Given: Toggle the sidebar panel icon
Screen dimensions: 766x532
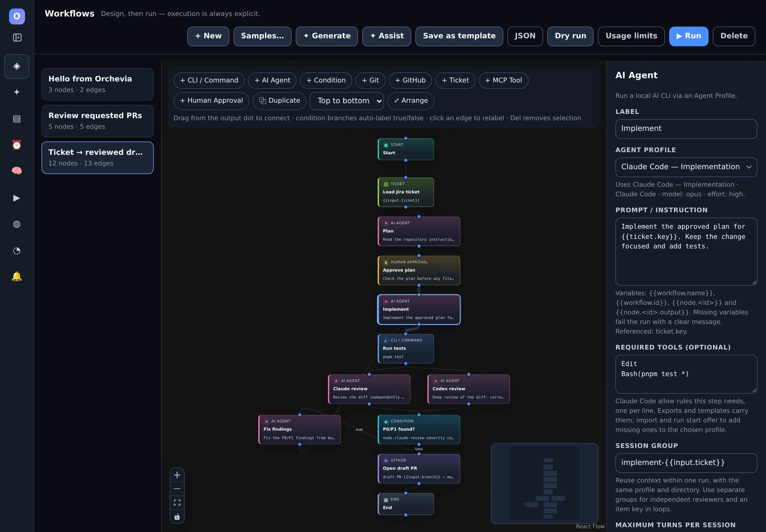Looking at the screenshot, I should point(17,38).
